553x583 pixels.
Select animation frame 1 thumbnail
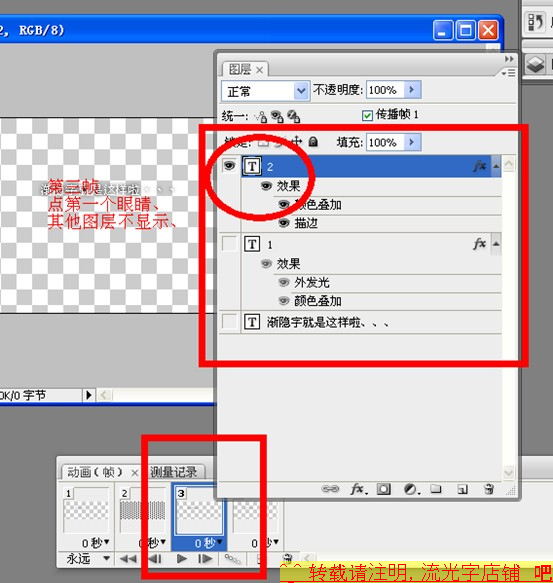click(86, 510)
